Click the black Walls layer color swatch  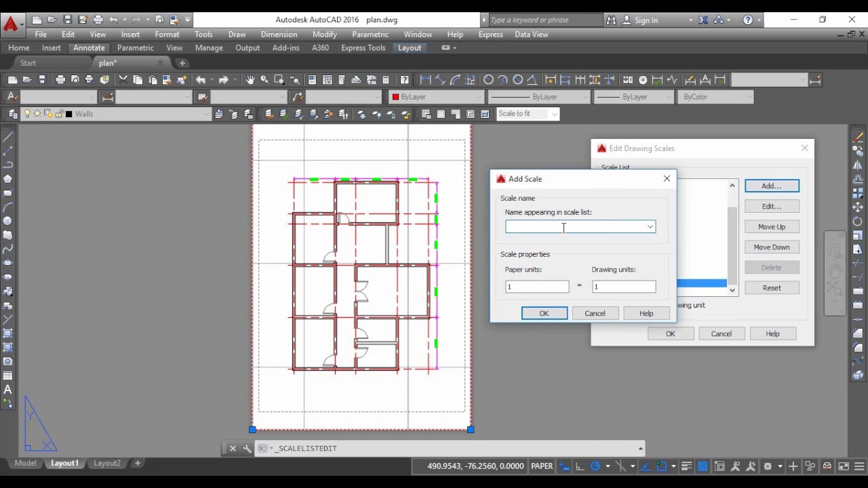[68, 114]
